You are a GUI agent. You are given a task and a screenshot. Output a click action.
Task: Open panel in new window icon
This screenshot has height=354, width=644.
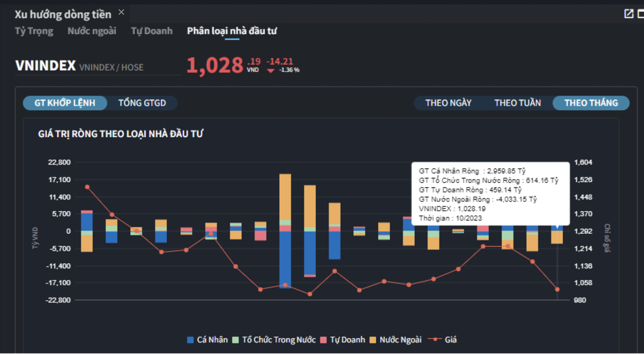[x=628, y=14]
